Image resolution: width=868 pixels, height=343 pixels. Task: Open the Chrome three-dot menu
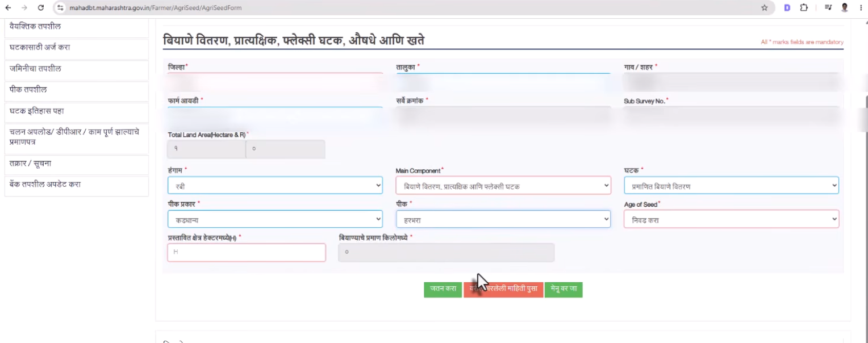pyautogui.click(x=860, y=8)
